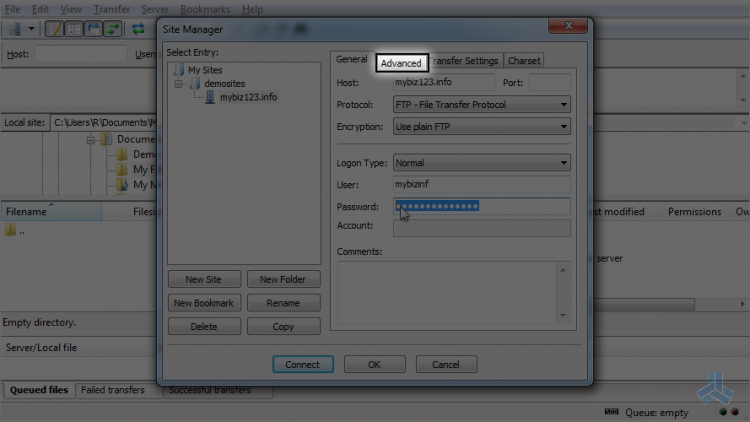Viewport: 750px width, 422px height.
Task: Click the Connect button
Action: (303, 364)
